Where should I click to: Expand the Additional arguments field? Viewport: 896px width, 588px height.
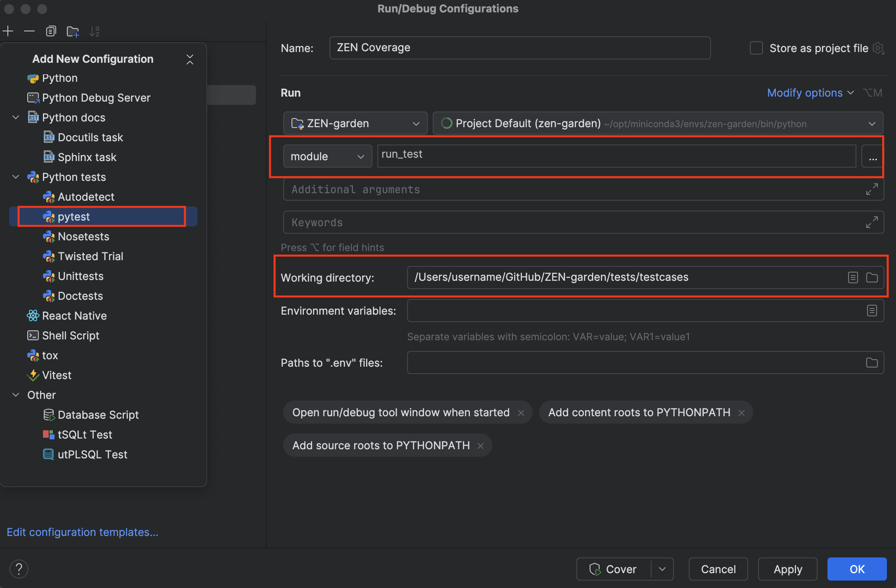(872, 189)
